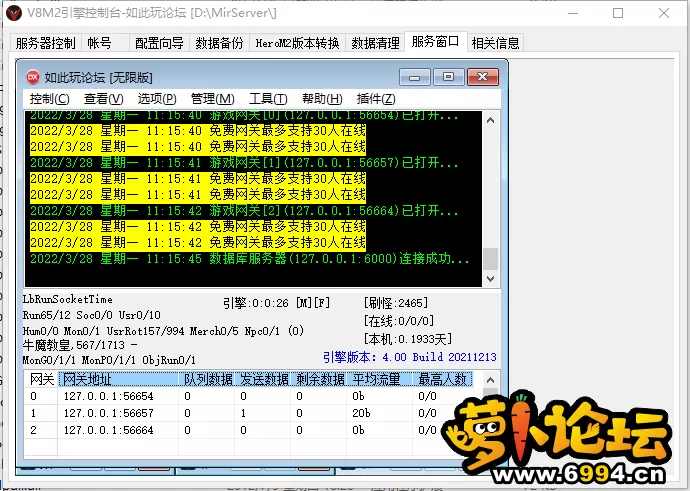Open the 查看(V) menu
The width and height of the screenshot is (690, 491).
pos(103,99)
